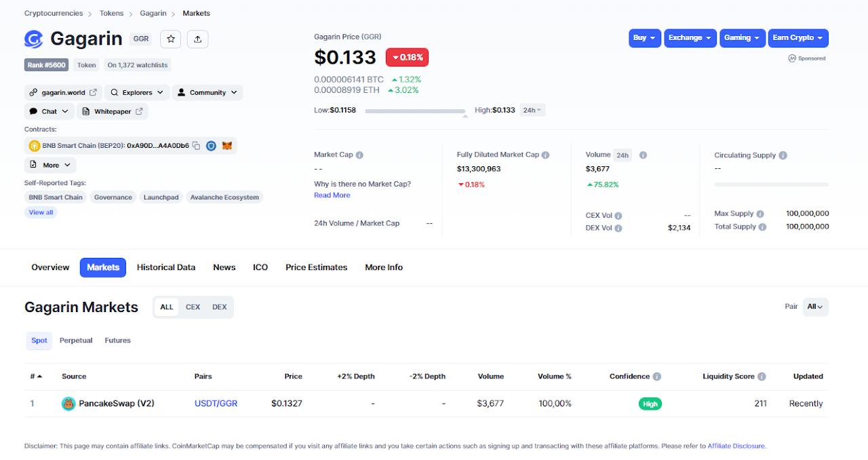The image size is (868, 460).
Task: Click the BNB Smart Chain tag
Action: point(56,197)
